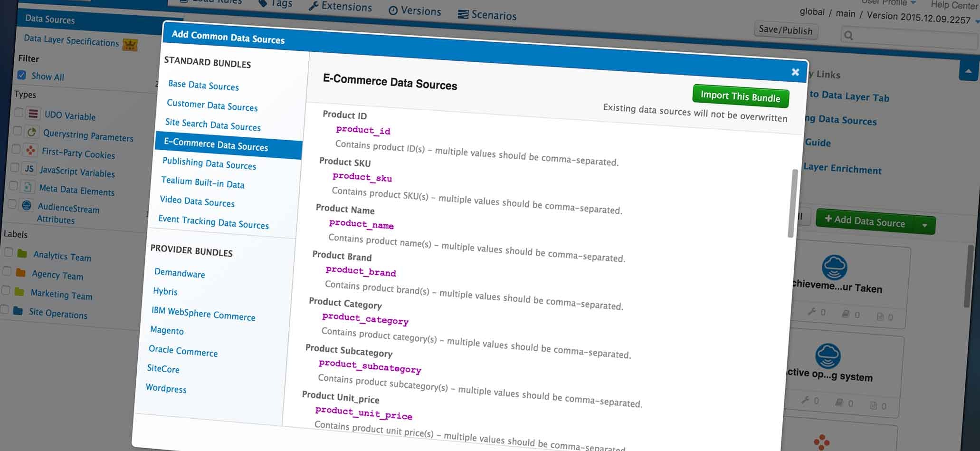This screenshot has height=451, width=980.
Task: Click the First-Party Cookies icon
Action: coord(30,149)
